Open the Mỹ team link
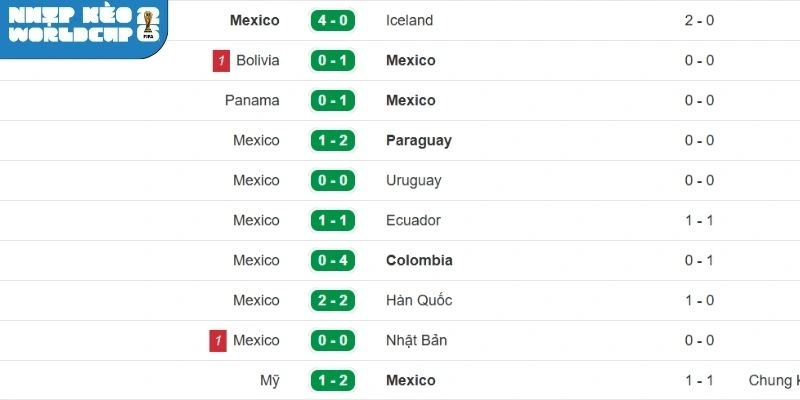Image resolution: width=800 pixels, height=400 pixels. click(x=268, y=381)
